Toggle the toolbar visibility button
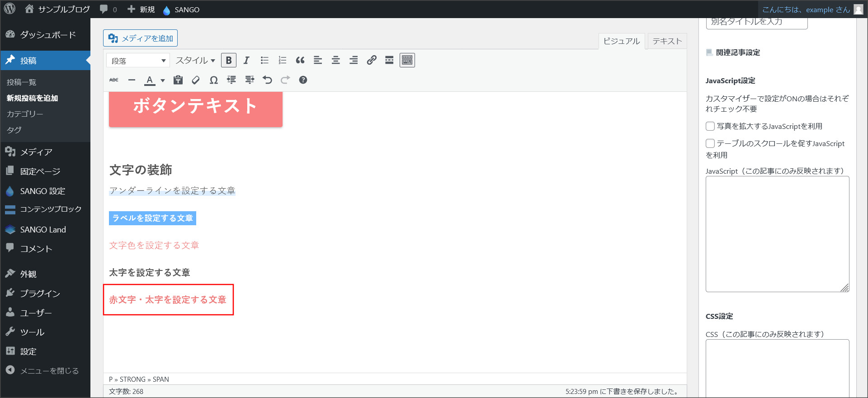The width and height of the screenshot is (868, 398). (407, 60)
